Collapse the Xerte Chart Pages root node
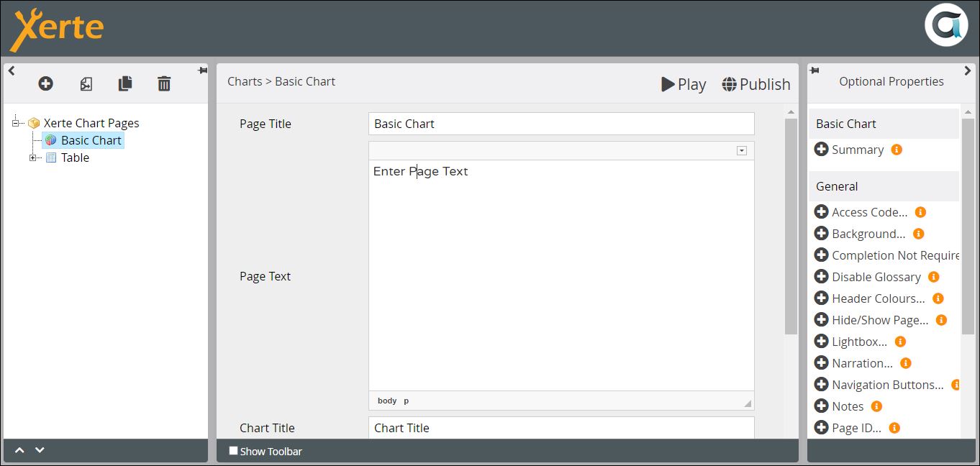980x466 pixels. [x=16, y=124]
